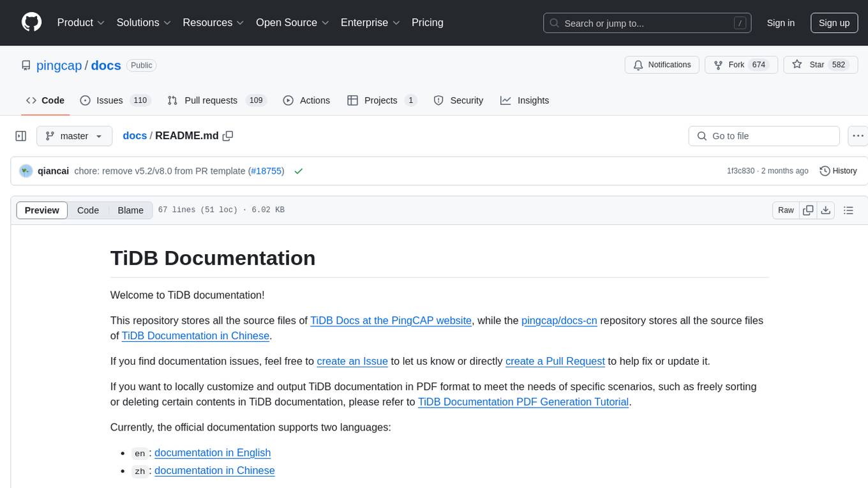The image size is (868, 488).
Task: Follow the create an Issue link
Action: (x=352, y=361)
